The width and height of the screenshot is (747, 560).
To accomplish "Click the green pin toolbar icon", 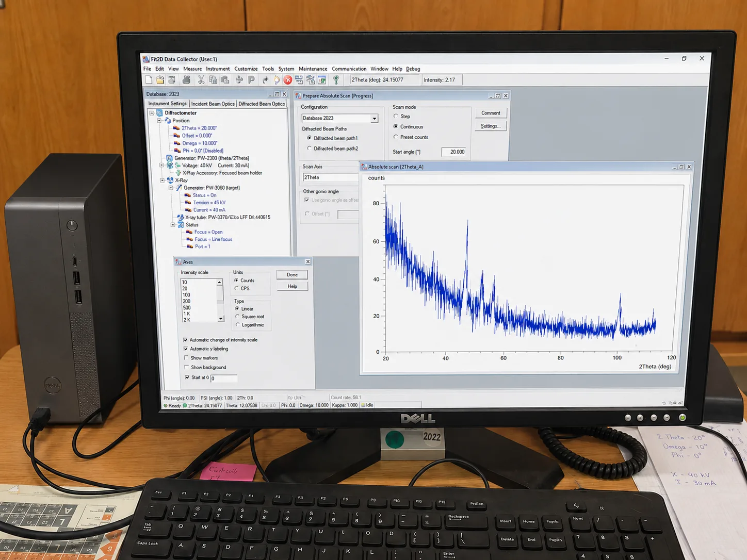I will (336, 80).
